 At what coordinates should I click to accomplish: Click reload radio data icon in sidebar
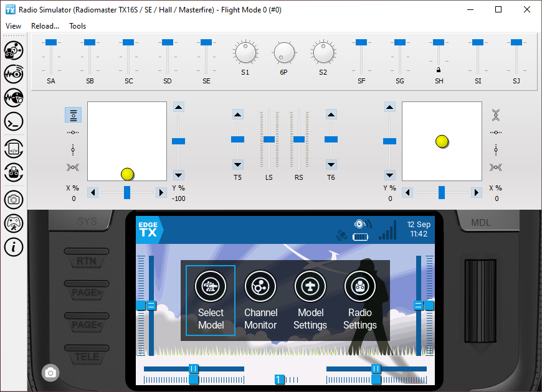point(14,172)
